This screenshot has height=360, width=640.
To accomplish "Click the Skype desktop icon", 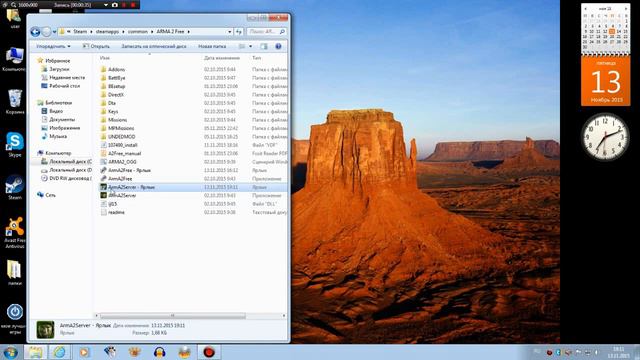I will (x=15, y=144).
